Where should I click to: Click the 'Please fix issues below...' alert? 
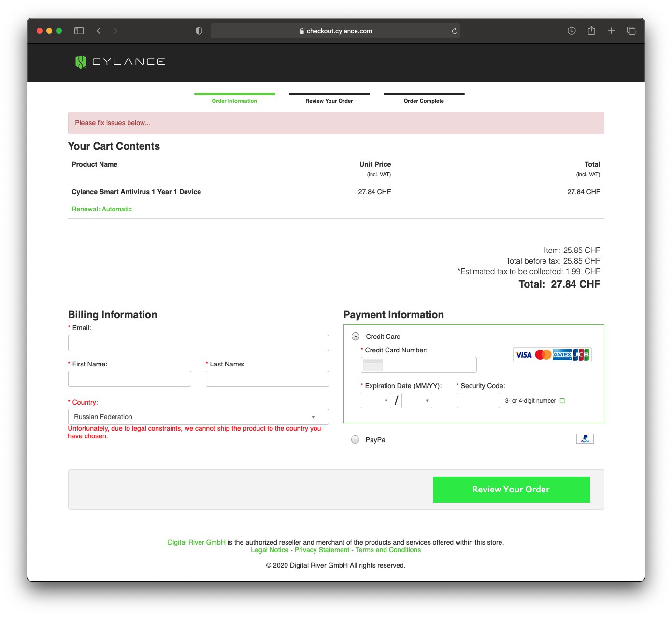pos(336,123)
